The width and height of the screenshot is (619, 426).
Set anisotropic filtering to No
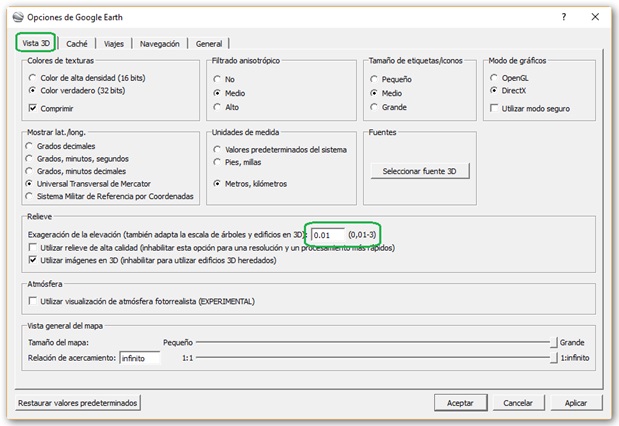[224, 79]
